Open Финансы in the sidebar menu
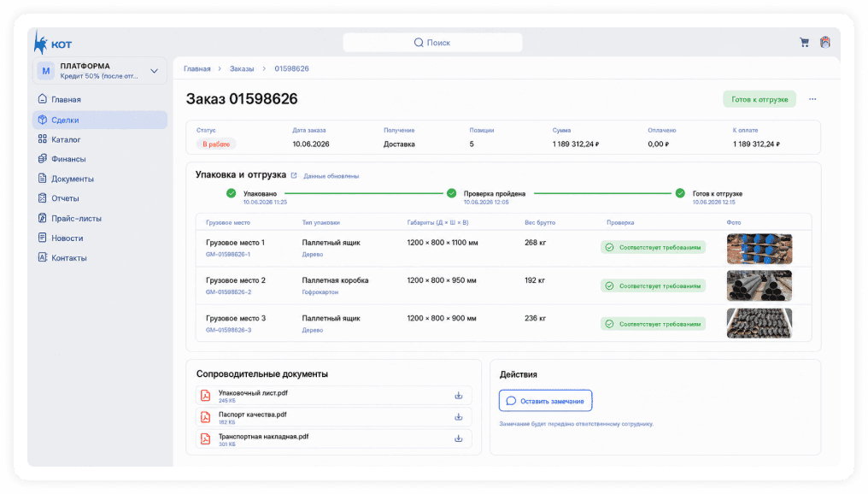Viewport: 868px width, 494px height. click(100, 159)
